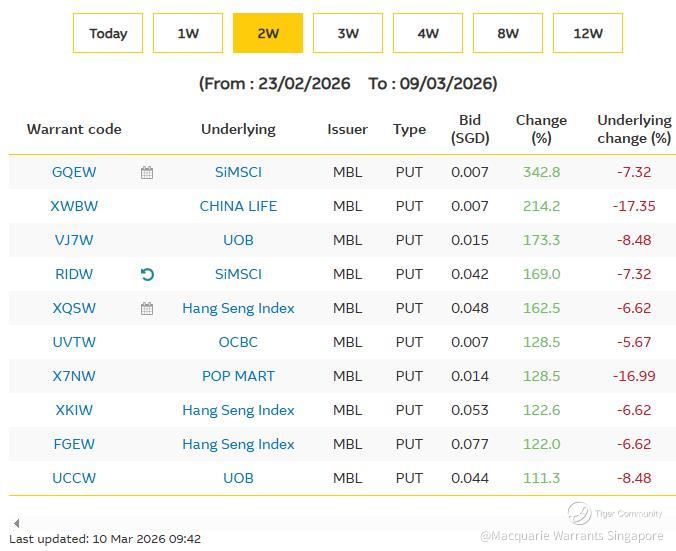Viewport: 676px width, 551px height.
Task: Click the 122.6 change value
Action: point(541,410)
